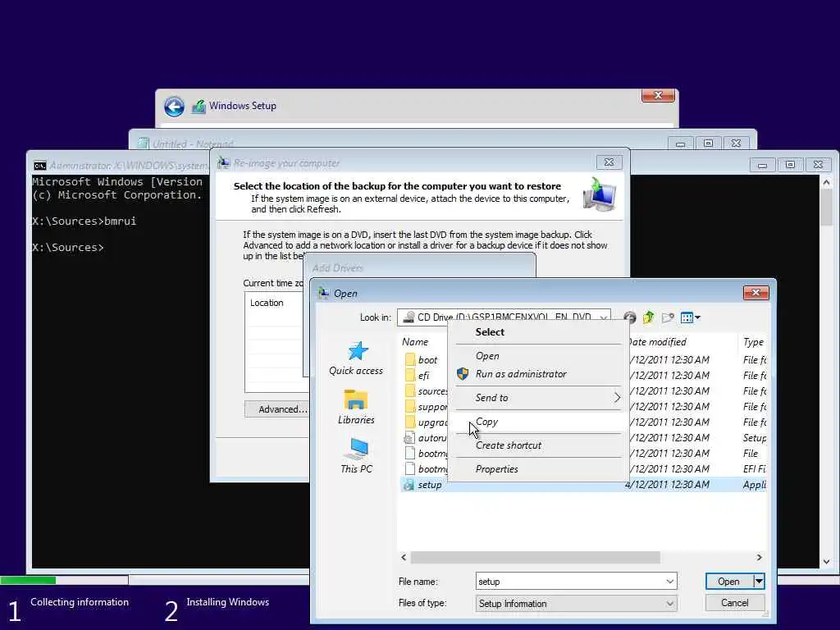Click Run as administrator menu entry
Image resolution: width=840 pixels, height=630 pixels.
pos(521,374)
